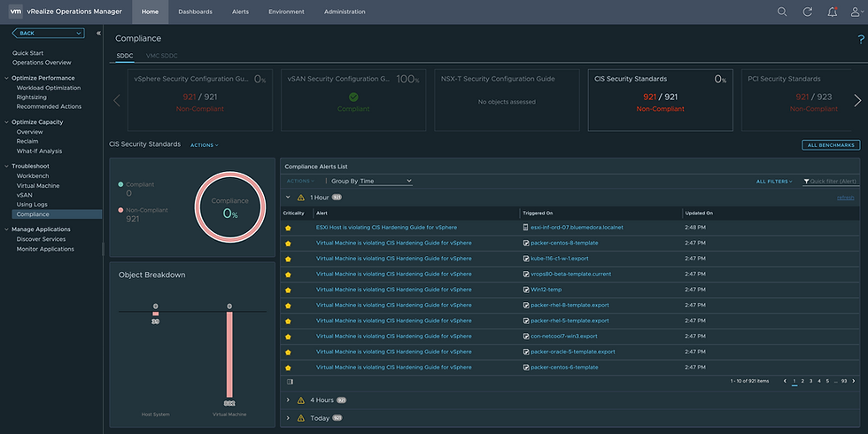This screenshot has height=434, width=868.
Task: Open the Administration menu
Action: click(x=345, y=12)
